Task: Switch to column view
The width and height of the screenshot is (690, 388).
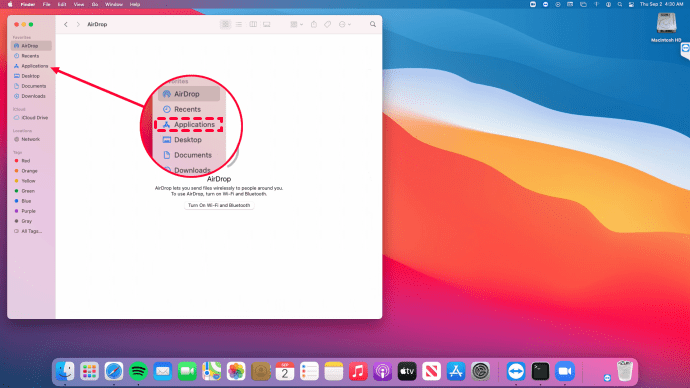Action: (253, 25)
